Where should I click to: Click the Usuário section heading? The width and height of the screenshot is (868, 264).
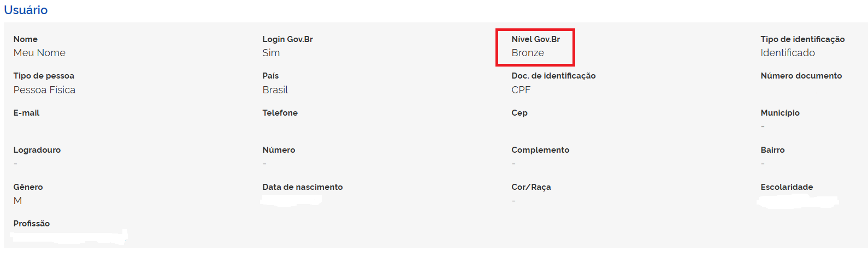tap(26, 10)
